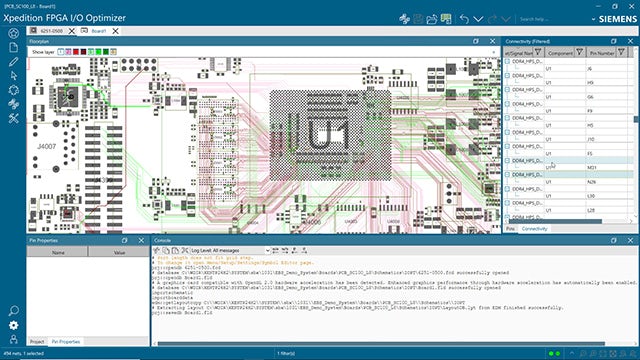Image resolution: width=640 pixels, height=360 pixels.
Task: Float the Floorplan panel with restore icon
Action: tap(476, 41)
